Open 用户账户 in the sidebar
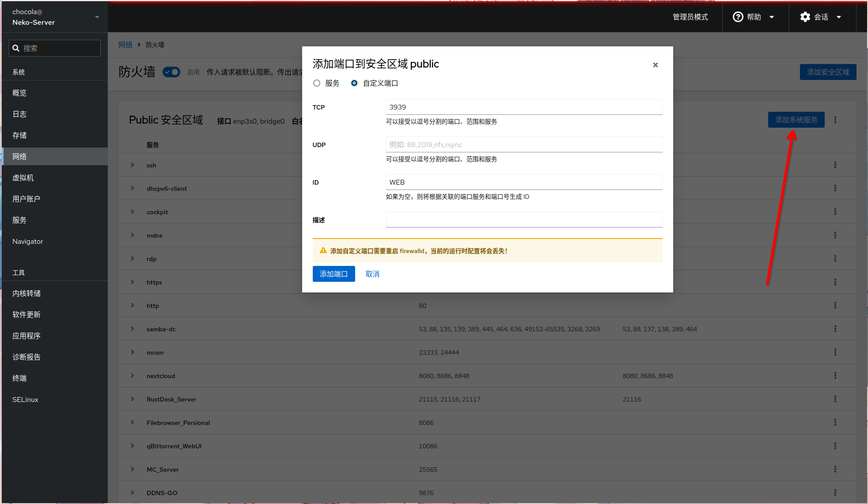This screenshot has height=504, width=868. 55,199
